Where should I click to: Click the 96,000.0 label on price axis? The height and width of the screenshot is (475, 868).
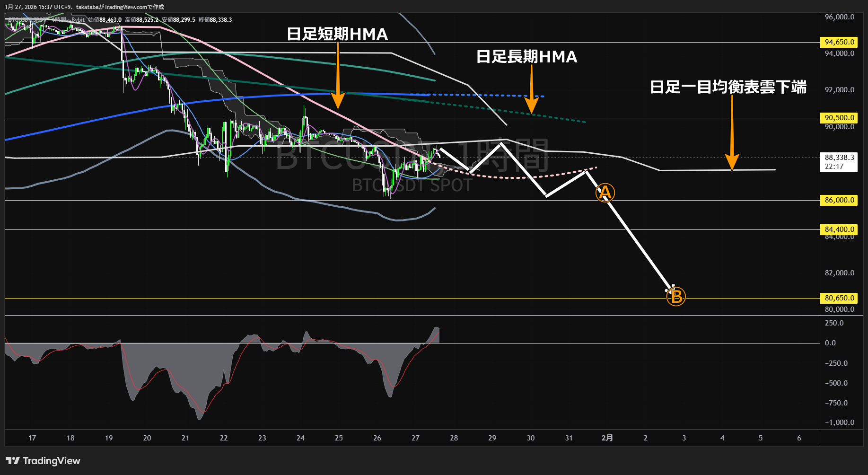tap(839, 17)
